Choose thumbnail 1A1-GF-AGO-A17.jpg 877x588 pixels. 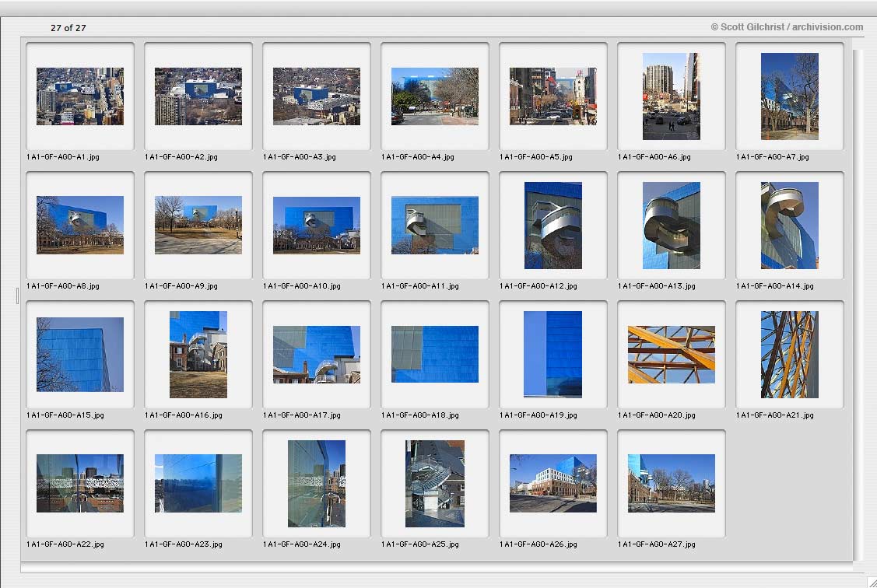tap(317, 355)
